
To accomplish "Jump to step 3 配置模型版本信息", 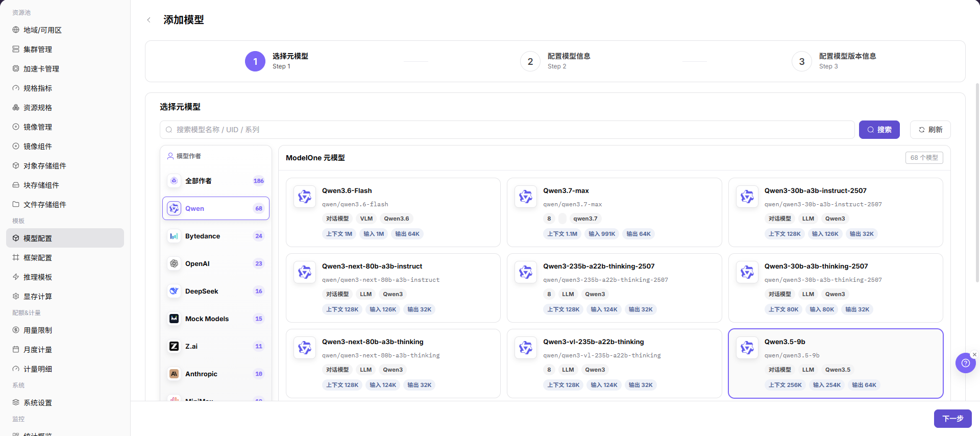I will [x=834, y=61].
